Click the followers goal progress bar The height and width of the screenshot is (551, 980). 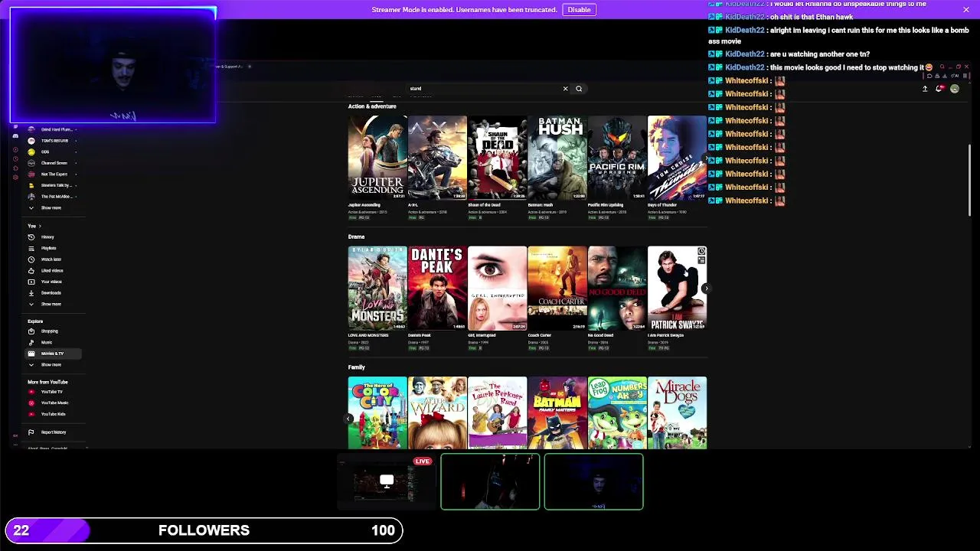point(204,530)
